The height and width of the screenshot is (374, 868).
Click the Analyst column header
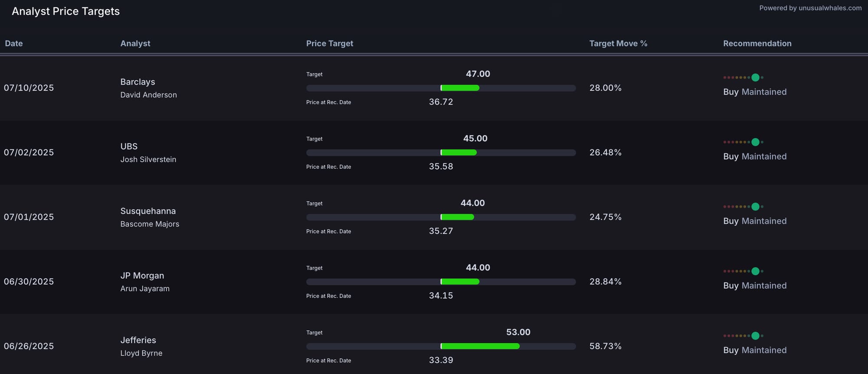click(x=135, y=43)
